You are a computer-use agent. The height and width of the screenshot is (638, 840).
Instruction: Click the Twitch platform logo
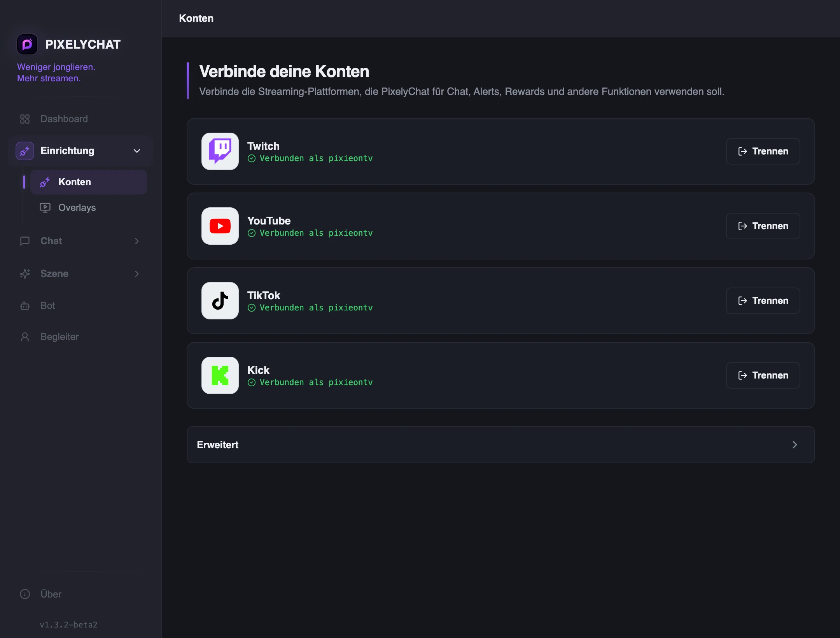220,151
